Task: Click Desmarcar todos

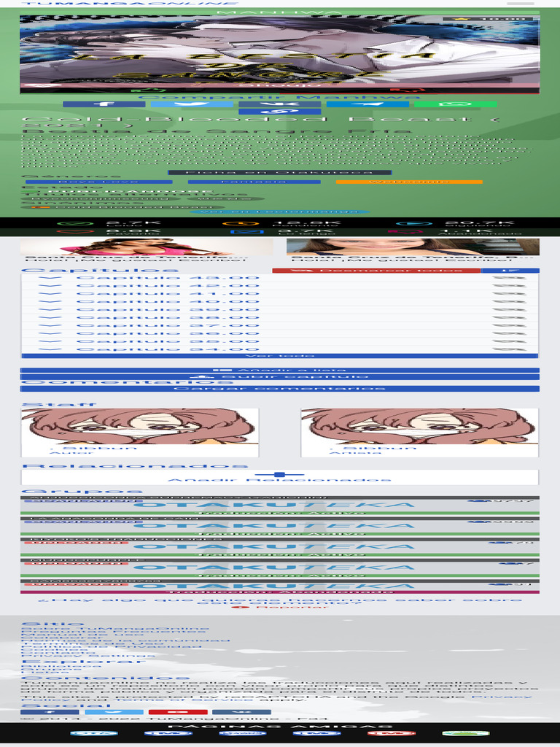Action: pyautogui.click(x=376, y=271)
